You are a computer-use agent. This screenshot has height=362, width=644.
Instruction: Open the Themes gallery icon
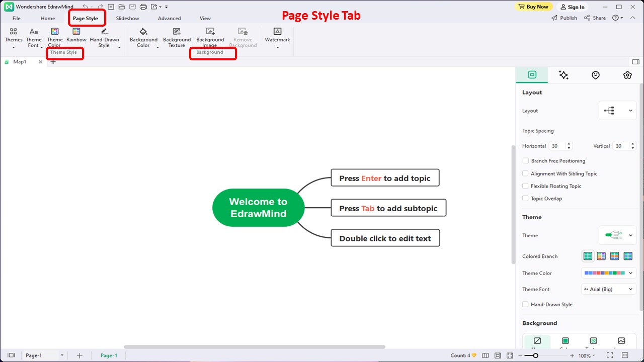tap(14, 32)
